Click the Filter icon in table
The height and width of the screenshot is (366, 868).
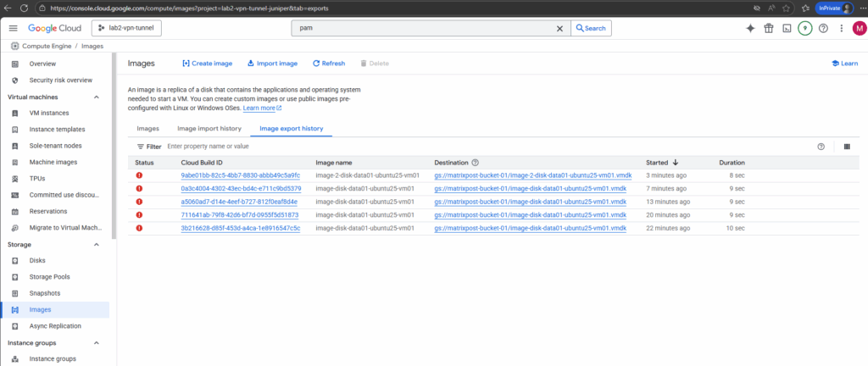tap(141, 147)
